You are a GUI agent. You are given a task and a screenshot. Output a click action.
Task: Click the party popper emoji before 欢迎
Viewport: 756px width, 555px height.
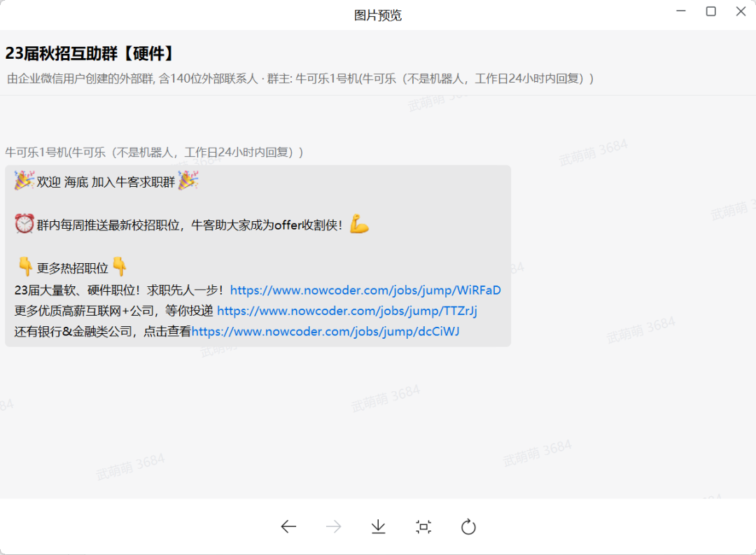point(24,181)
